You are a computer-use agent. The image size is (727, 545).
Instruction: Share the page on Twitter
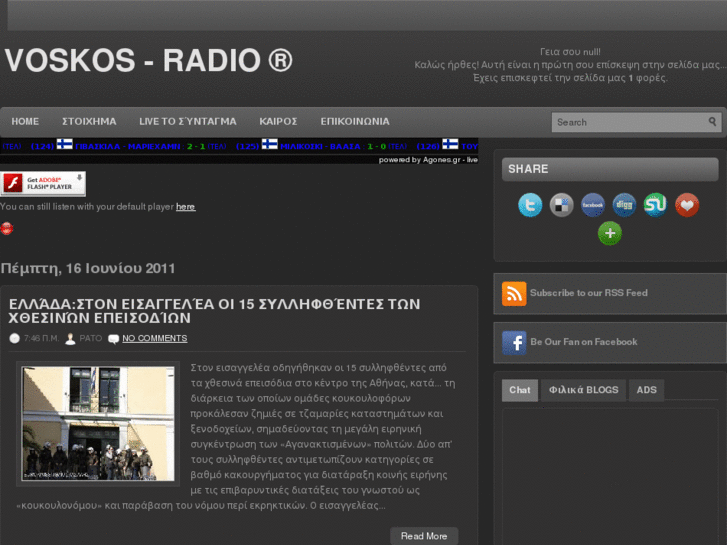(530, 205)
